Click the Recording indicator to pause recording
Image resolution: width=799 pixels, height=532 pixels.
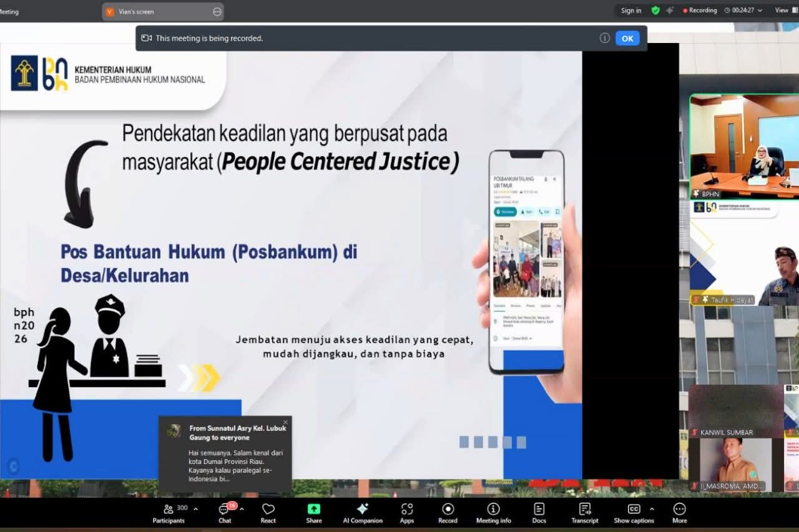[700, 10]
